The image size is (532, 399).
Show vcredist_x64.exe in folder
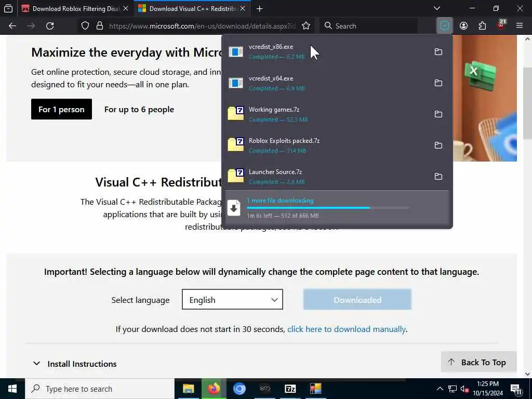click(438, 83)
